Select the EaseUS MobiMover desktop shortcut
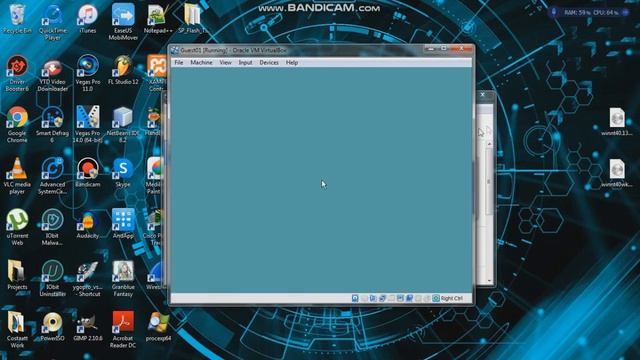 tap(123, 22)
